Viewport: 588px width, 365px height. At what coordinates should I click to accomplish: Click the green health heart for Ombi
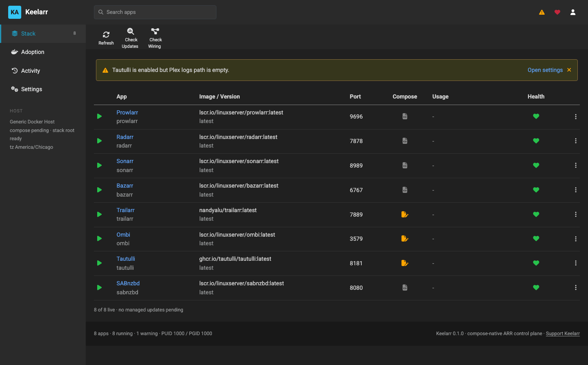pyautogui.click(x=536, y=239)
